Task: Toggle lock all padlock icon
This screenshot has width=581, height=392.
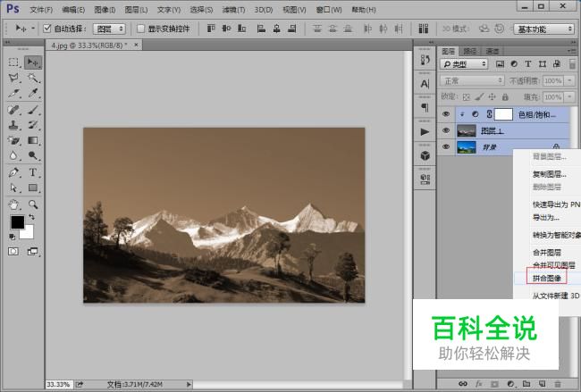Action: 505,97
